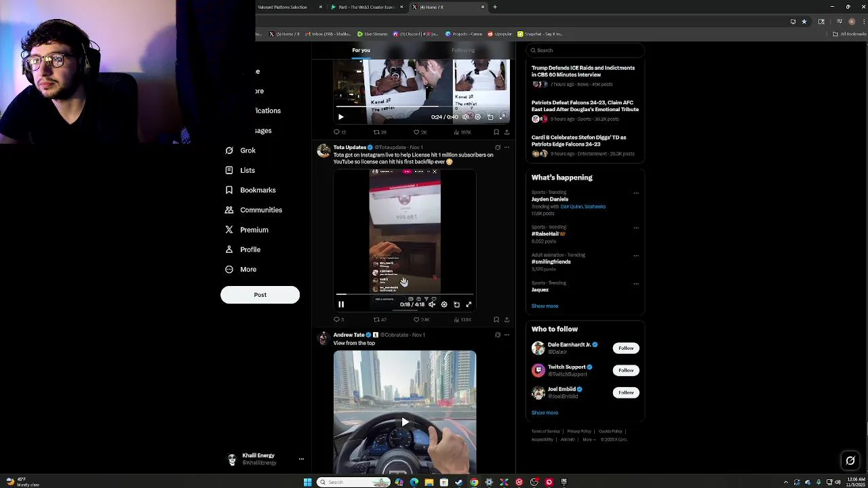Seek on Tota Updates video progress bar
The height and width of the screenshot is (488, 868).
(x=405, y=295)
